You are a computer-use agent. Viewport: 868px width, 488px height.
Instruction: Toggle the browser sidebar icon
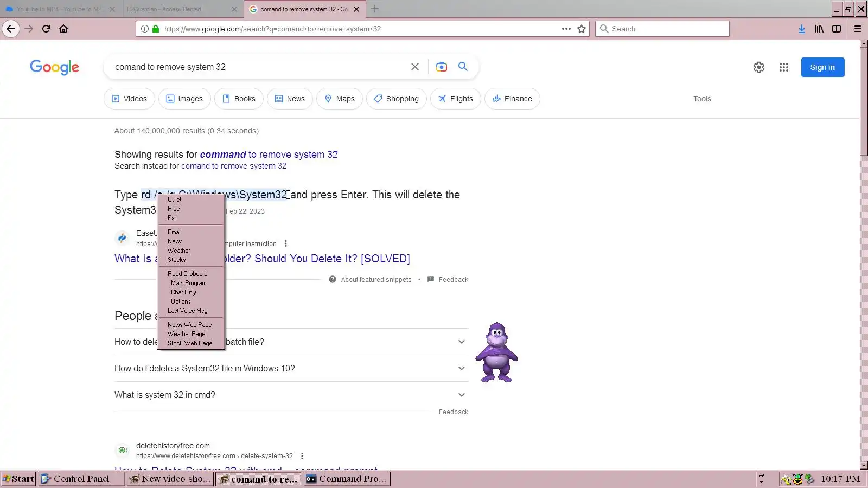837,29
